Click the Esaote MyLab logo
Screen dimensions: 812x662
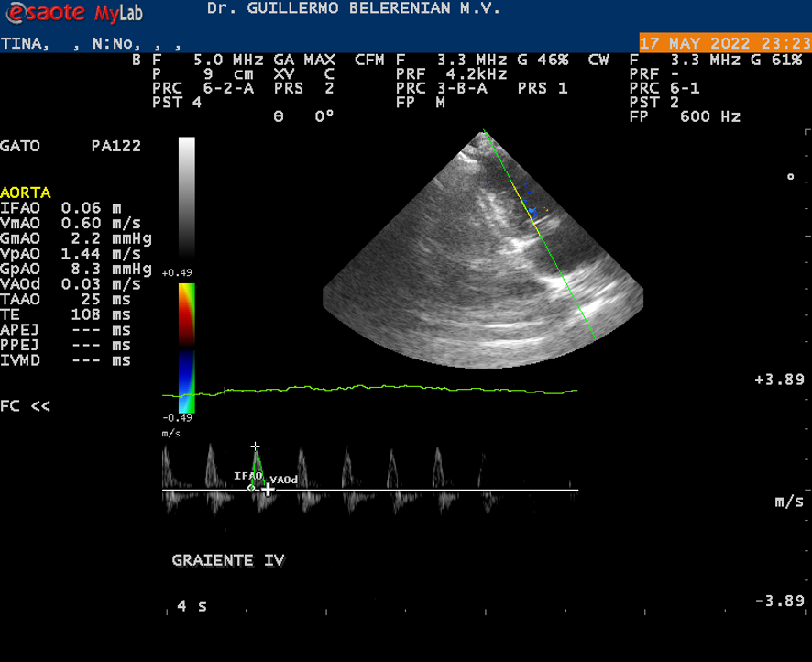74,13
